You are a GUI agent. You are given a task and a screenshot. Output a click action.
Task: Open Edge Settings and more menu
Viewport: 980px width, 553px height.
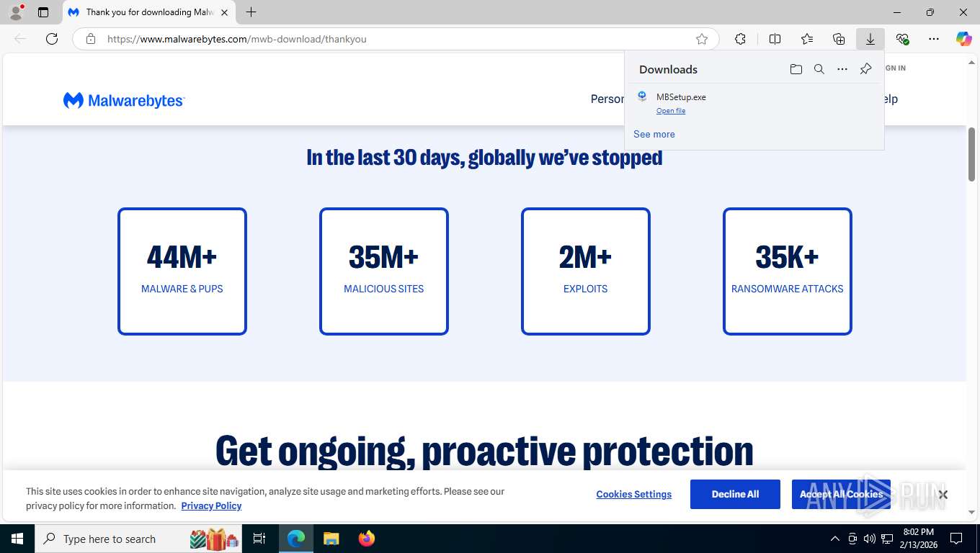[934, 39]
